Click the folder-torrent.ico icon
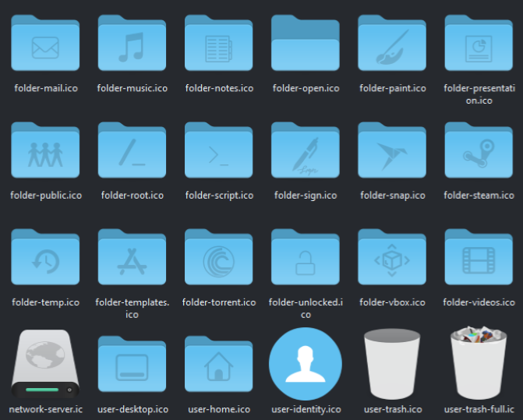This screenshot has height=420, width=523. (219, 259)
